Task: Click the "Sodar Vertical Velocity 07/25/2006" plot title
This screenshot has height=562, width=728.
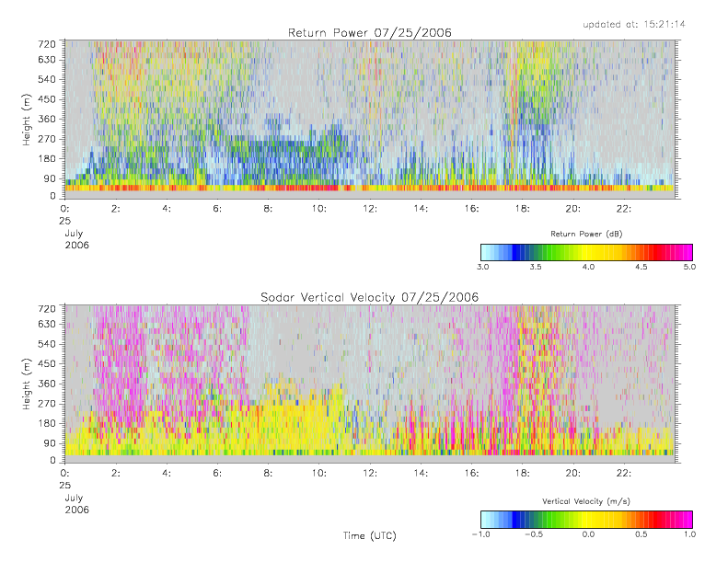Action: coord(370,297)
